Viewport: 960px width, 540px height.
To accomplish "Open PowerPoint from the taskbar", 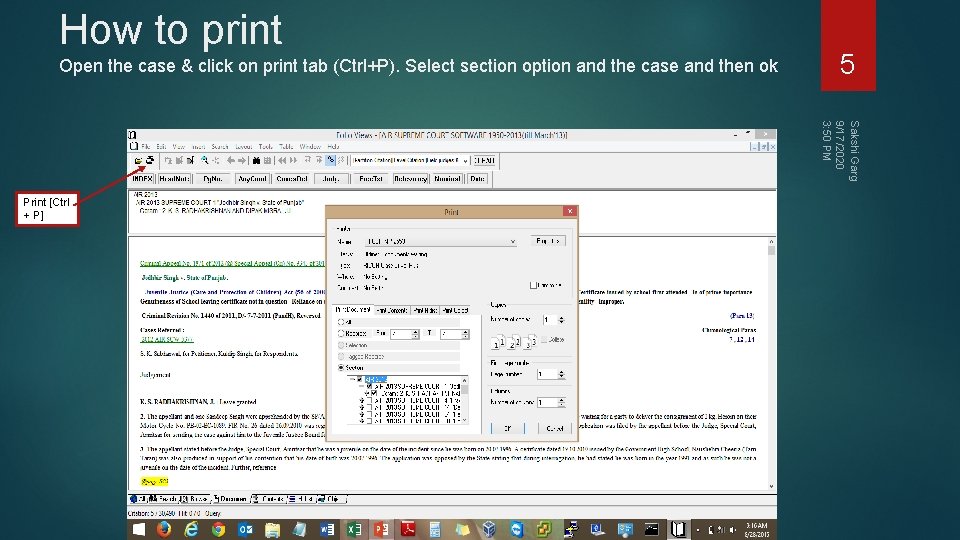I will [381, 529].
